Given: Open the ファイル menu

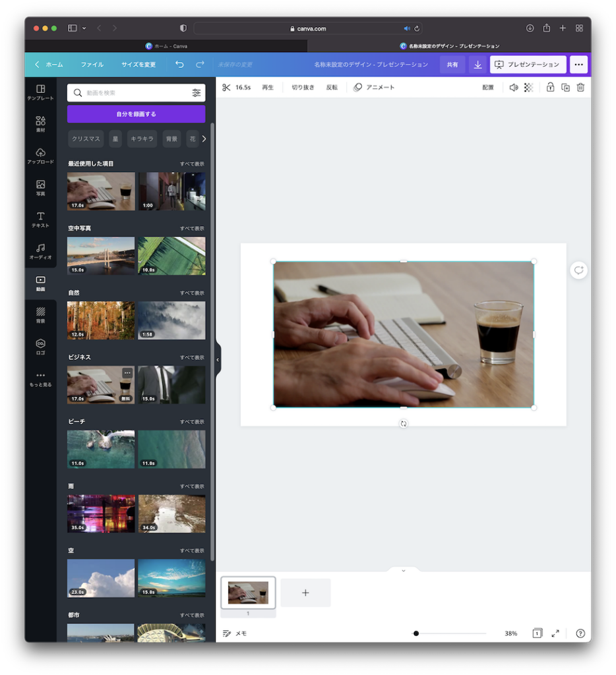Looking at the screenshot, I should pyautogui.click(x=92, y=65).
